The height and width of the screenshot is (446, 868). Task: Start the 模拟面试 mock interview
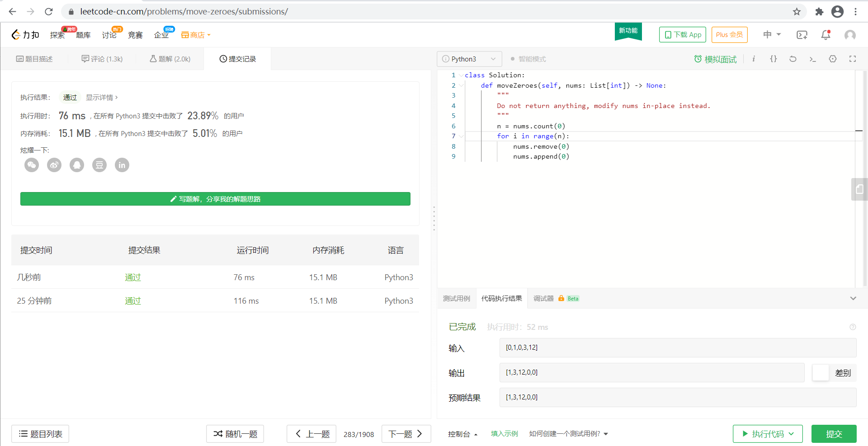(x=715, y=59)
